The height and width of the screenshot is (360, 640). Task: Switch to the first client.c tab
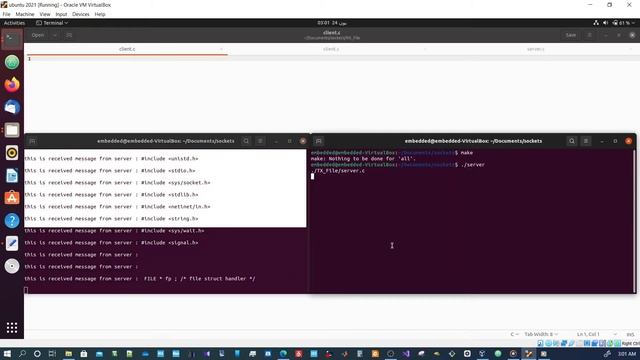click(127, 49)
